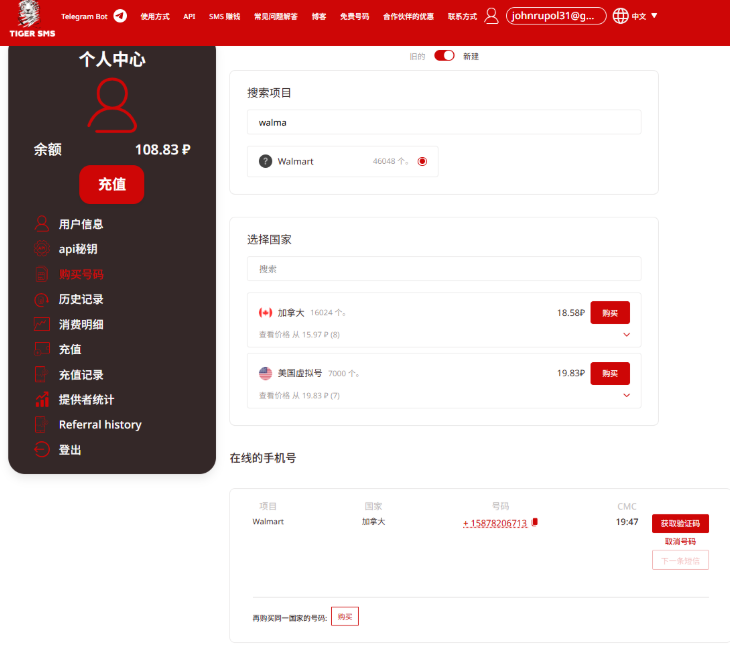
Task: Click the 购买号码 document icon
Action: coord(41,274)
